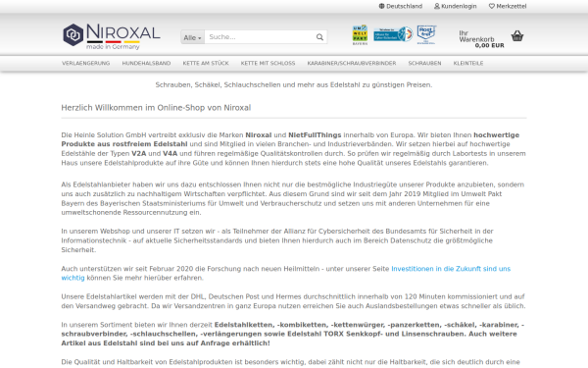Open the Alle category dropdown
Screen dimensions: 588x368
pos(192,37)
